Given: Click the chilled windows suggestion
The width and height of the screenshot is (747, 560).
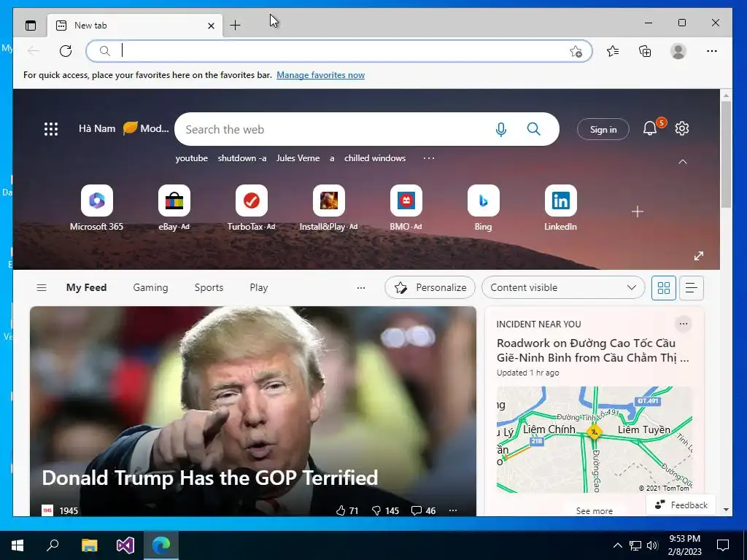Looking at the screenshot, I should click(375, 158).
